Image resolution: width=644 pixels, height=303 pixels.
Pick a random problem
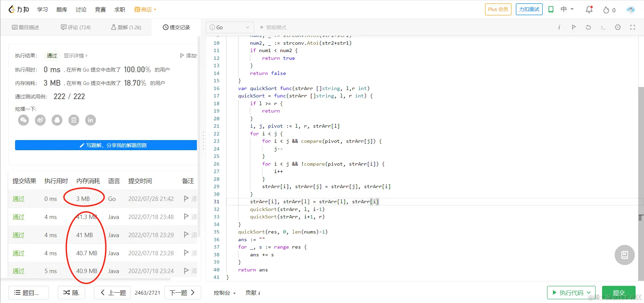71,293
